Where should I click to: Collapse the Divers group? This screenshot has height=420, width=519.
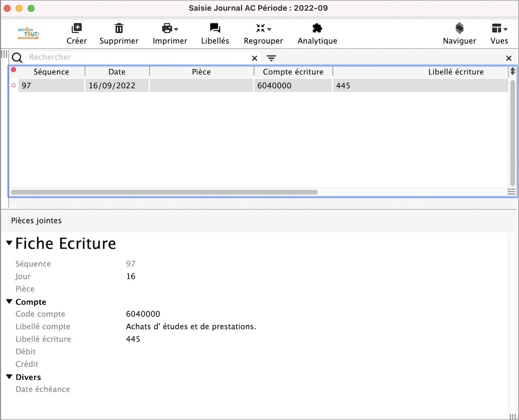coord(9,376)
